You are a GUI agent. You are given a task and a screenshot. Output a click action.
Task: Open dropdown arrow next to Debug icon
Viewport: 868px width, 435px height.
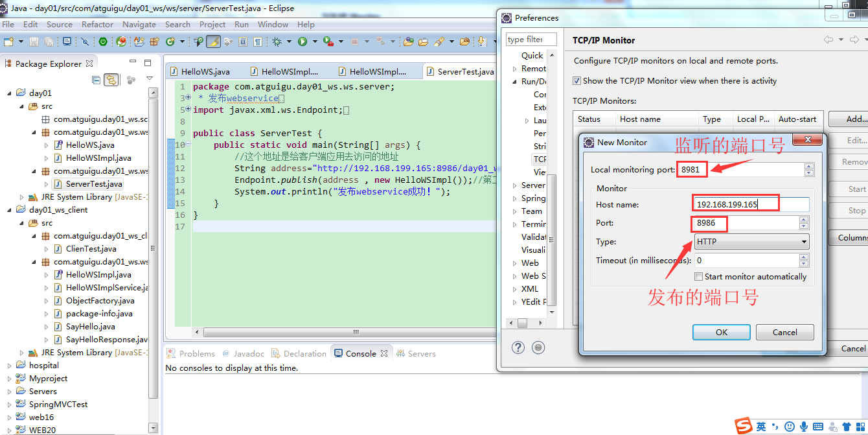(x=289, y=41)
